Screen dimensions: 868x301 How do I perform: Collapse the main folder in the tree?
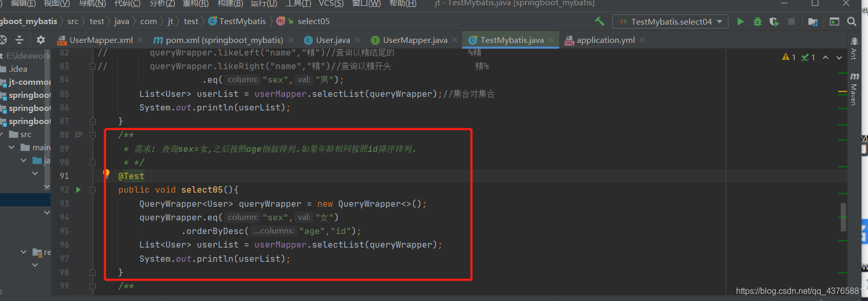pos(11,148)
